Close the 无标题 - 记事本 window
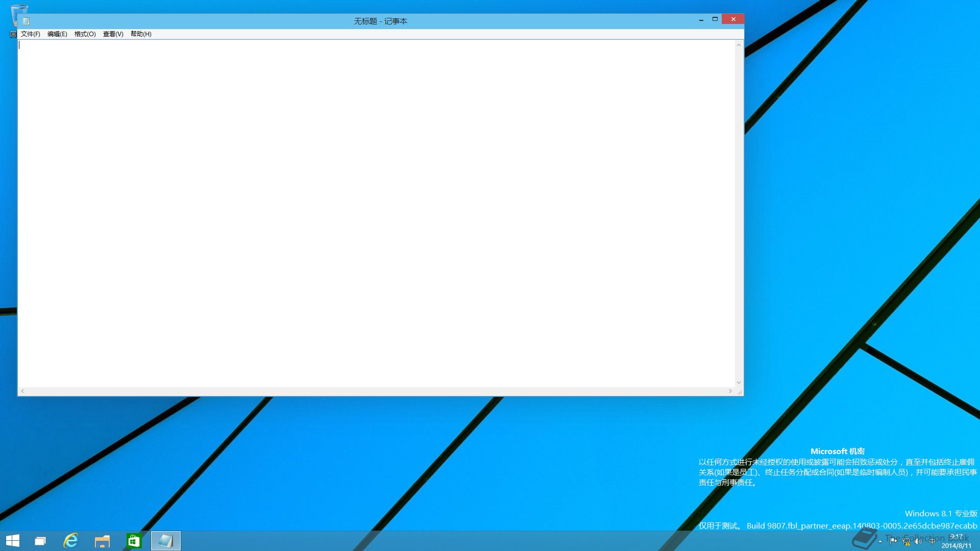This screenshot has width=980, height=551. (733, 19)
